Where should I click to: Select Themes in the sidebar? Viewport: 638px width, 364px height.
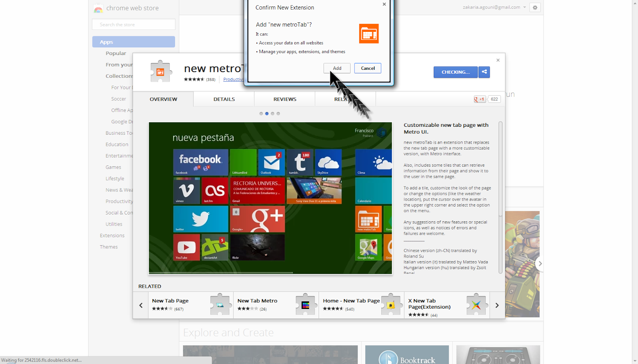(x=109, y=247)
